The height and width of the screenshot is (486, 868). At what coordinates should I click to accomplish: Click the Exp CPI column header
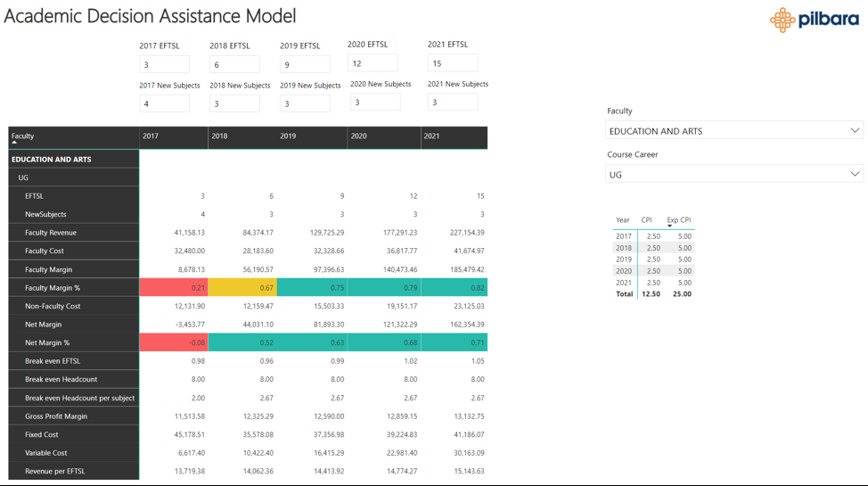click(x=679, y=220)
